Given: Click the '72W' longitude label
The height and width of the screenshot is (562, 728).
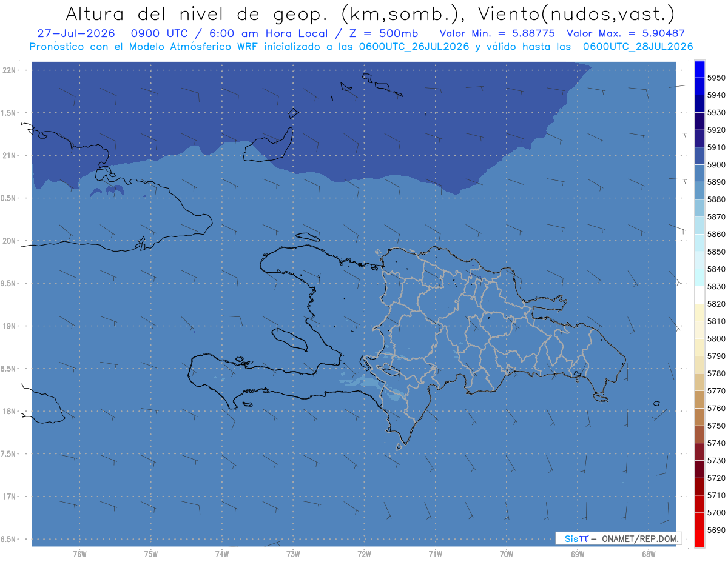Looking at the screenshot, I should [x=364, y=554].
